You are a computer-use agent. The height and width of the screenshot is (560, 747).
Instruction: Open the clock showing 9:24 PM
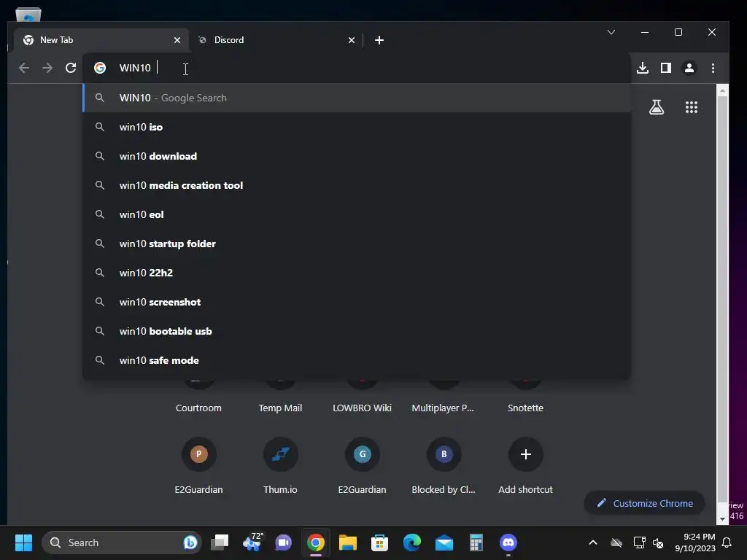pyautogui.click(x=695, y=542)
